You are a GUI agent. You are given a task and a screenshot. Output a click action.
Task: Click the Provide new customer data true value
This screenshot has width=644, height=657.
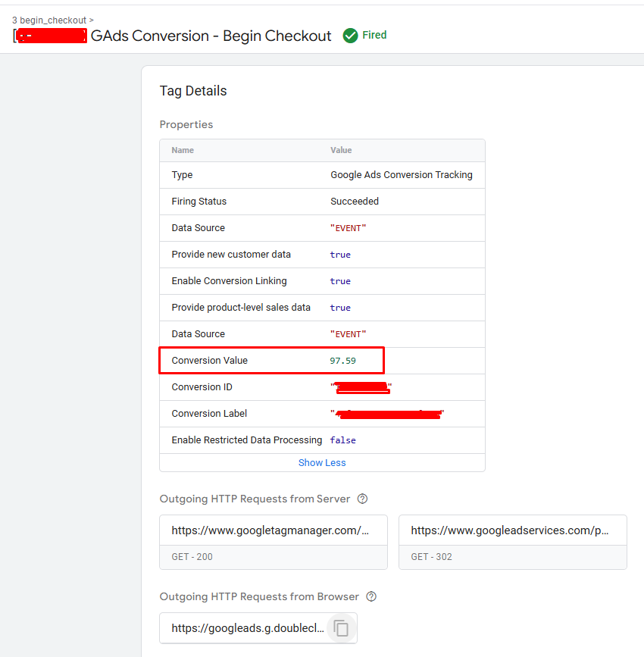tap(340, 255)
